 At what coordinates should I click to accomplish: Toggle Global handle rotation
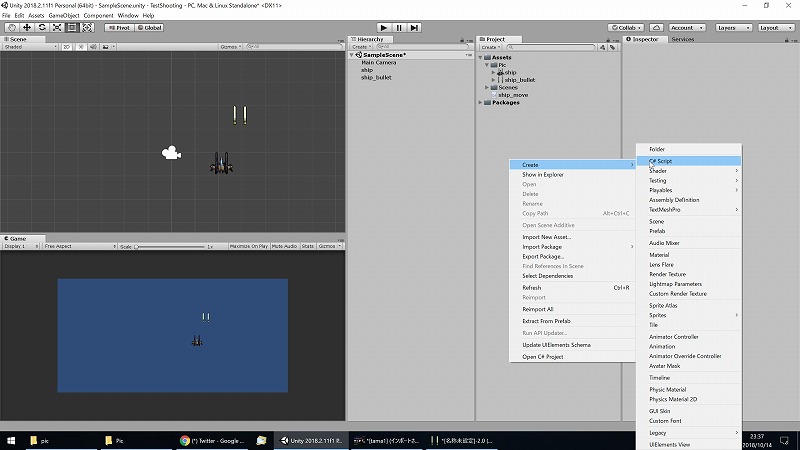pyautogui.click(x=149, y=28)
